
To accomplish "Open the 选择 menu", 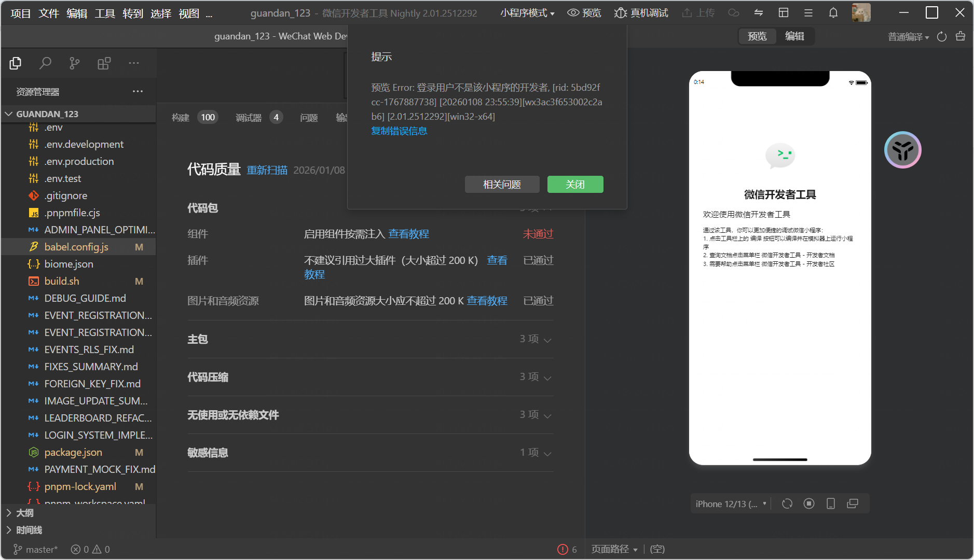I will coord(161,13).
